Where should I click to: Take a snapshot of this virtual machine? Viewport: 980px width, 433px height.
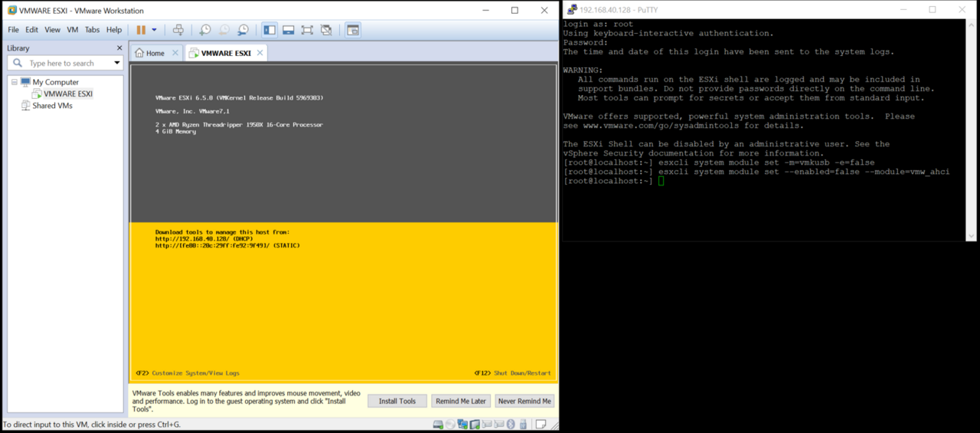[205, 30]
